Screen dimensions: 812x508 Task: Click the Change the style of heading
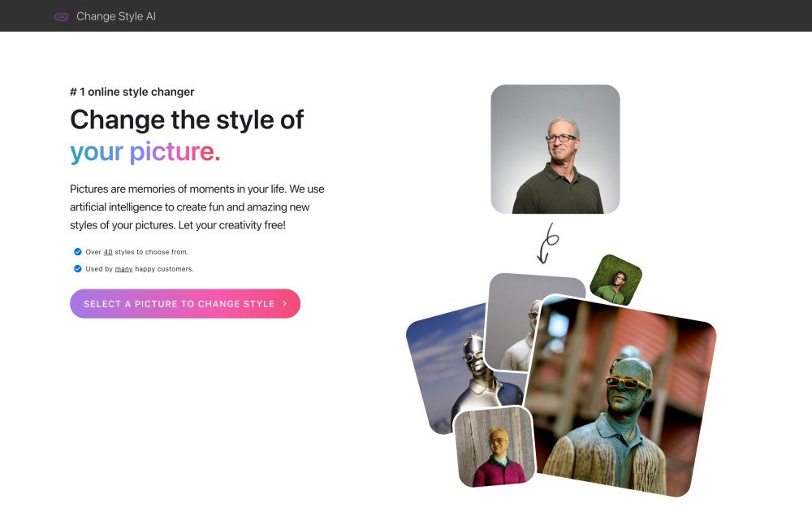tap(187, 119)
